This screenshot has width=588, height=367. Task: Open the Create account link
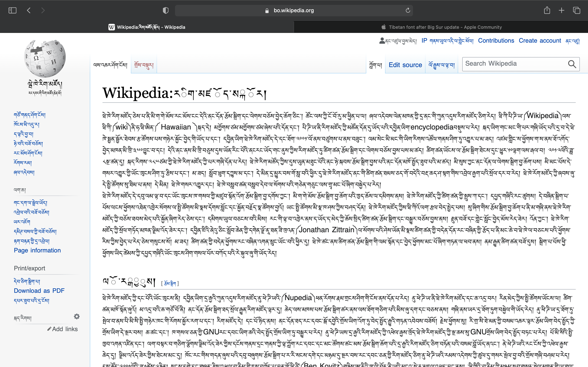coord(540,41)
